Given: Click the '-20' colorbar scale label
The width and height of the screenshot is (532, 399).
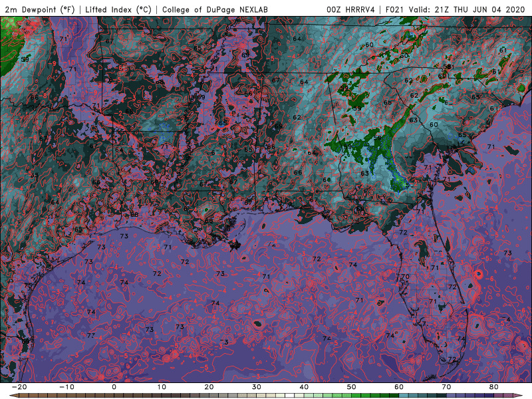Looking at the screenshot, I should click(19, 387).
